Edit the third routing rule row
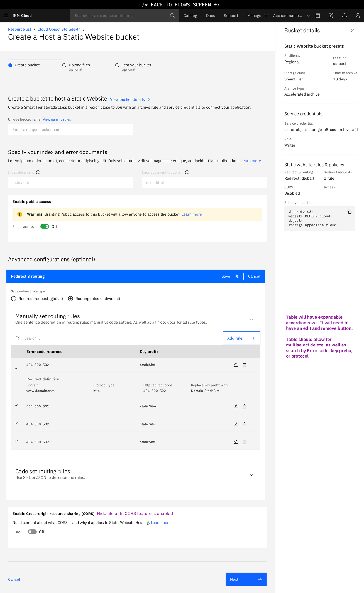The height and width of the screenshot is (593, 364). pos(236,424)
